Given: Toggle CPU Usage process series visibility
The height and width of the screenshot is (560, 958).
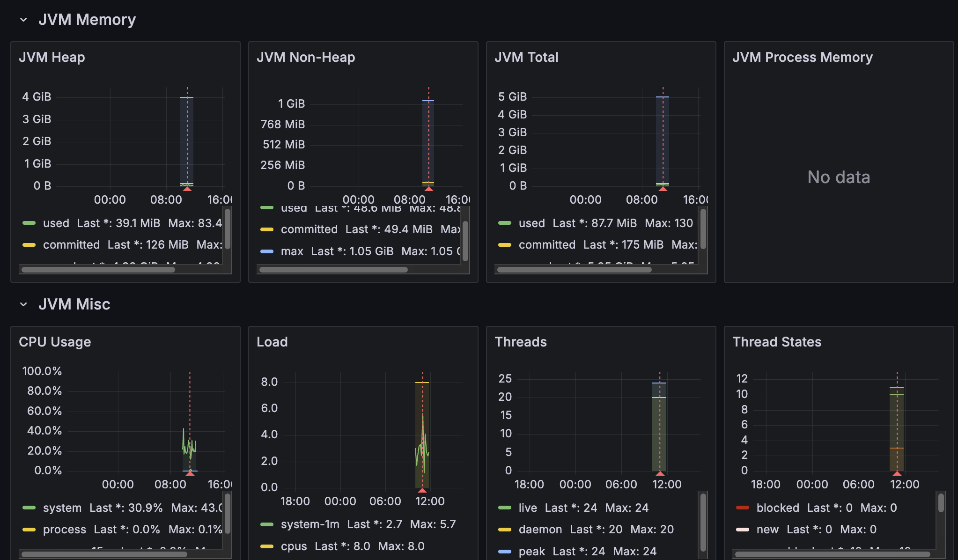Looking at the screenshot, I should (x=65, y=530).
